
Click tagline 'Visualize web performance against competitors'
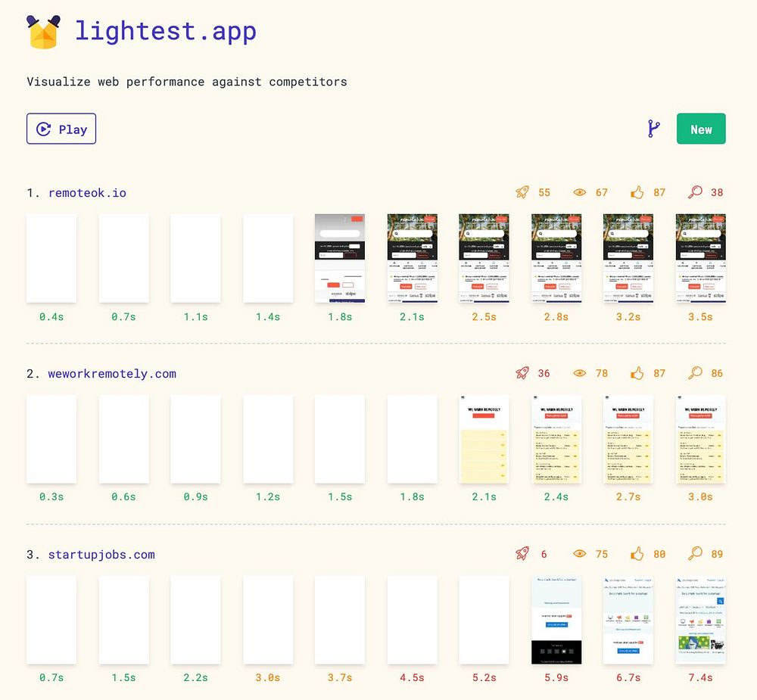187,82
